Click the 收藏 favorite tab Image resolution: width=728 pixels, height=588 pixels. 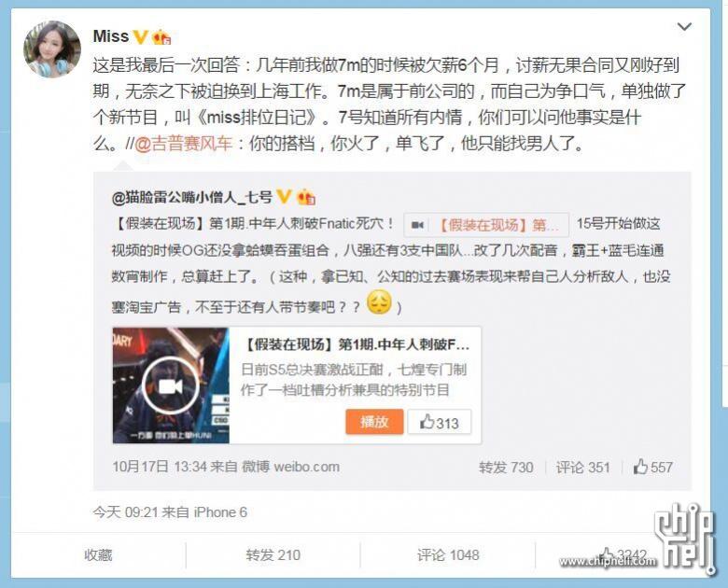pyautogui.click(x=98, y=555)
